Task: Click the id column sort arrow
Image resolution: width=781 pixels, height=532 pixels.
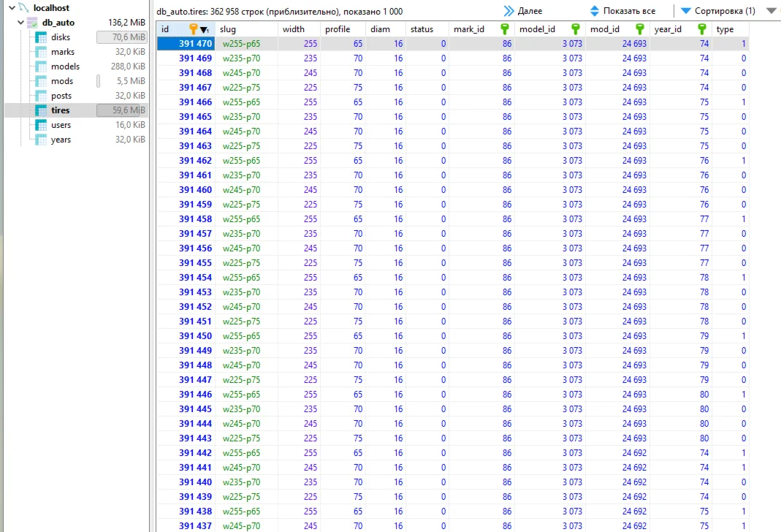Action: tap(205, 30)
